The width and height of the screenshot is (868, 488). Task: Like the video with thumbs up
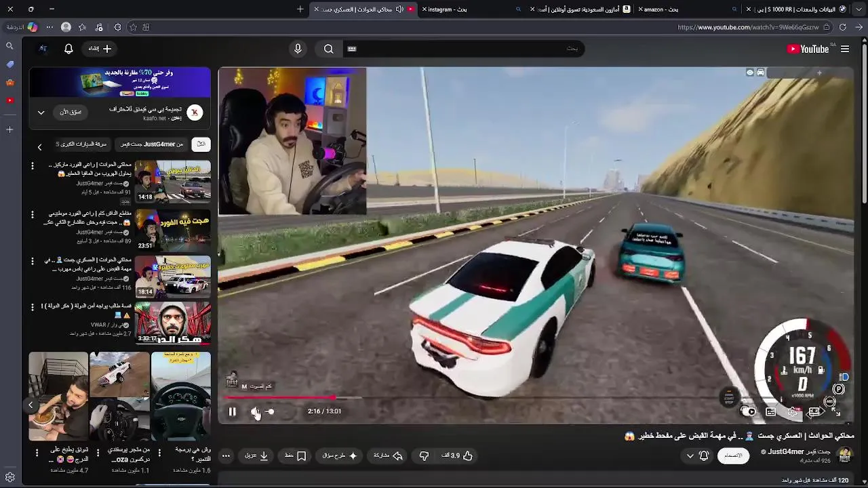click(x=457, y=456)
